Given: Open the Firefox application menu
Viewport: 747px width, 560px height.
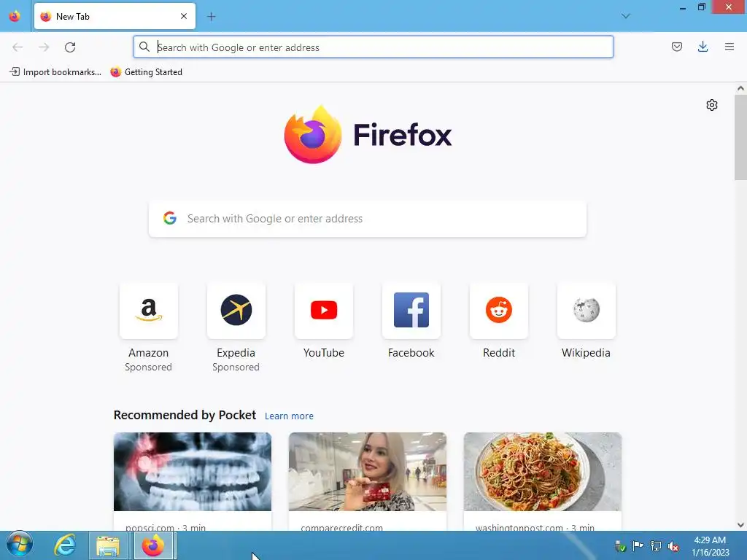Looking at the screenshot, I should (x=729, y=47).
